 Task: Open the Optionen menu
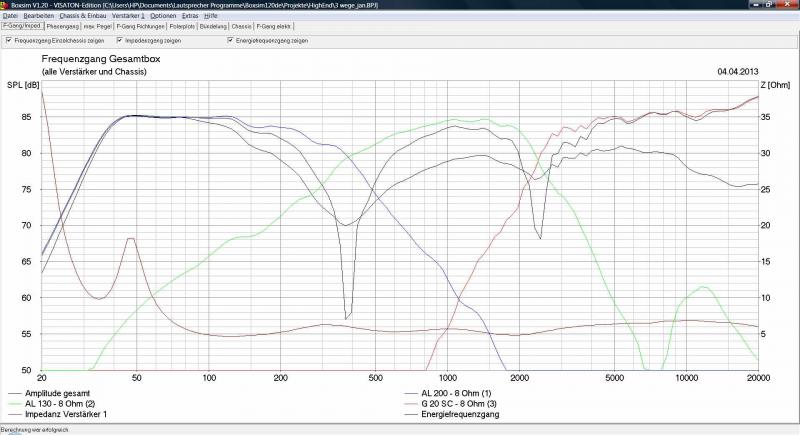(164, 16)
